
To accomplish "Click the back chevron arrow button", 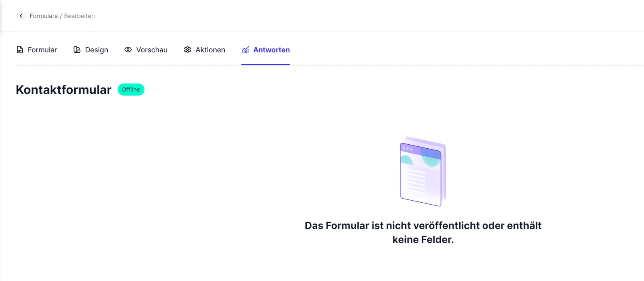I will 21,16.
